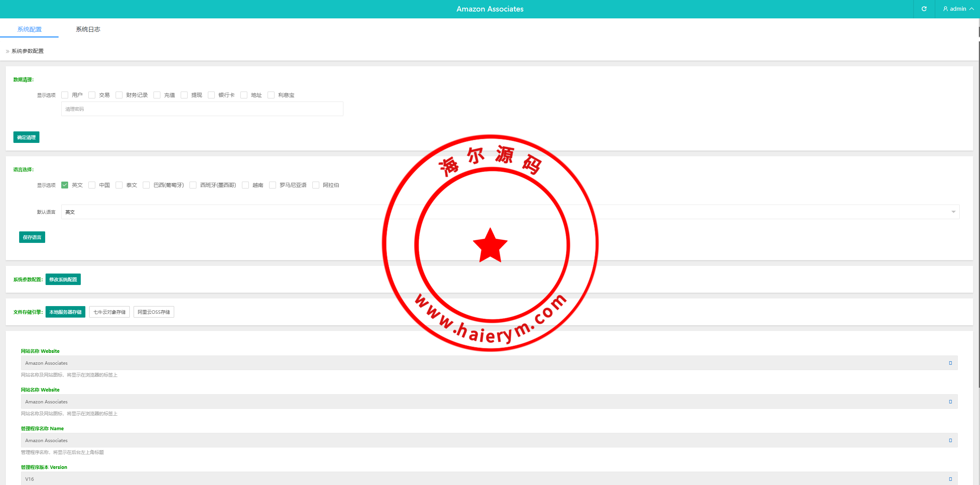
Task: Select 本地服务器存储 storage engine
Action: coord(65,312)
